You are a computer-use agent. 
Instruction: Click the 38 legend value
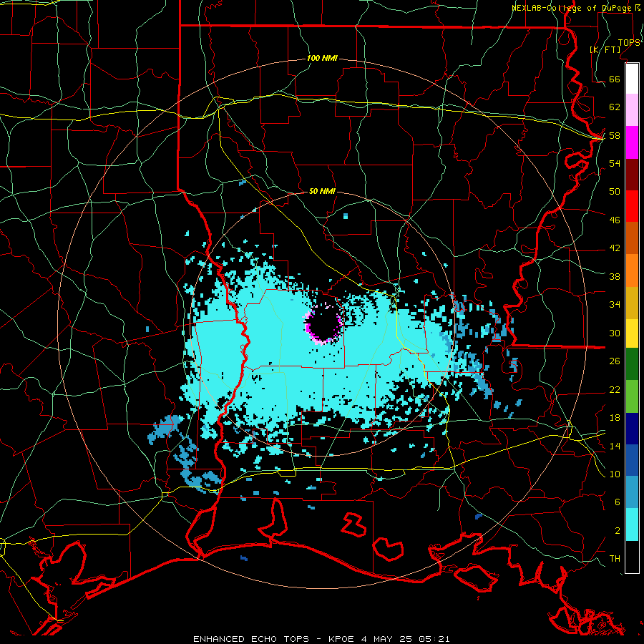pyautogui.click(x=615, y=277)
